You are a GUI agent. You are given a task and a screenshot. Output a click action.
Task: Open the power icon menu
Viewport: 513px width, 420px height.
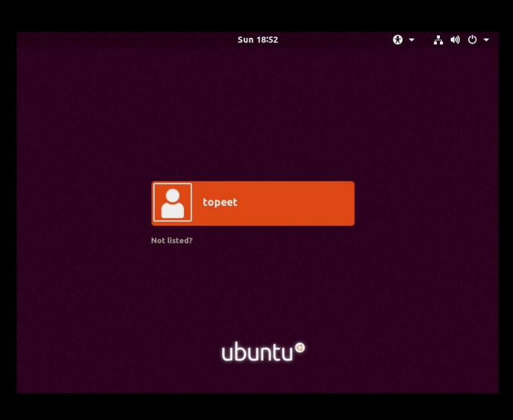tap(472, 40)
